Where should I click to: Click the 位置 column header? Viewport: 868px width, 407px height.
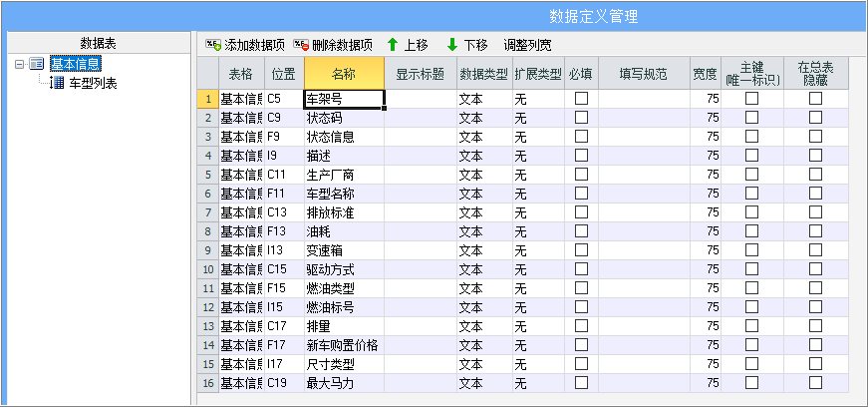tap(285, 73)
